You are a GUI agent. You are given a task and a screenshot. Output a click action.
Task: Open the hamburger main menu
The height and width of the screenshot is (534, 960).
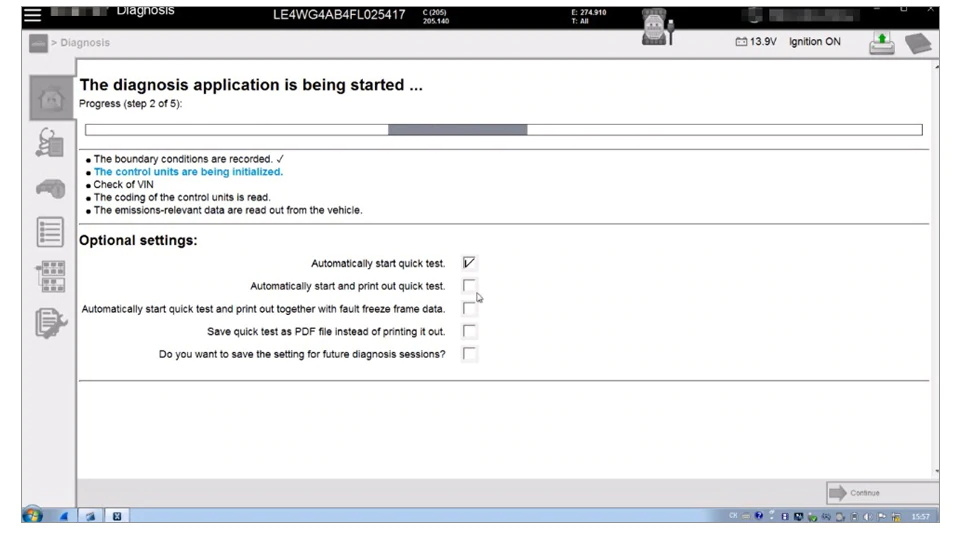(x=34, y=15)
